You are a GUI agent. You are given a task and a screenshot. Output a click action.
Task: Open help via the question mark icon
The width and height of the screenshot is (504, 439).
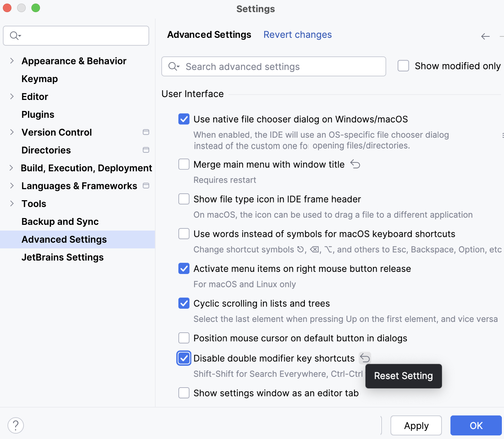[15, 425]
